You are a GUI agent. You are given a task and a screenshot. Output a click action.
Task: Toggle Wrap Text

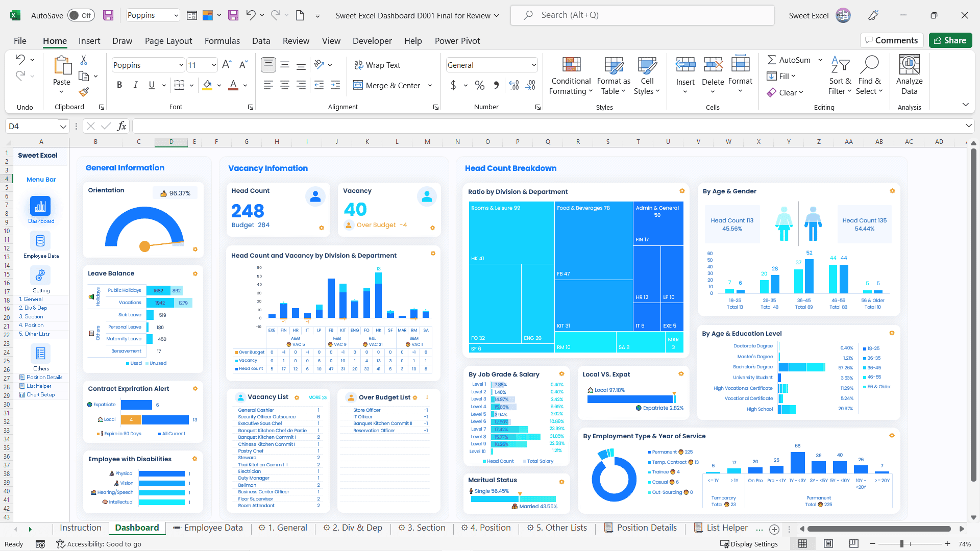coord(377,65)
